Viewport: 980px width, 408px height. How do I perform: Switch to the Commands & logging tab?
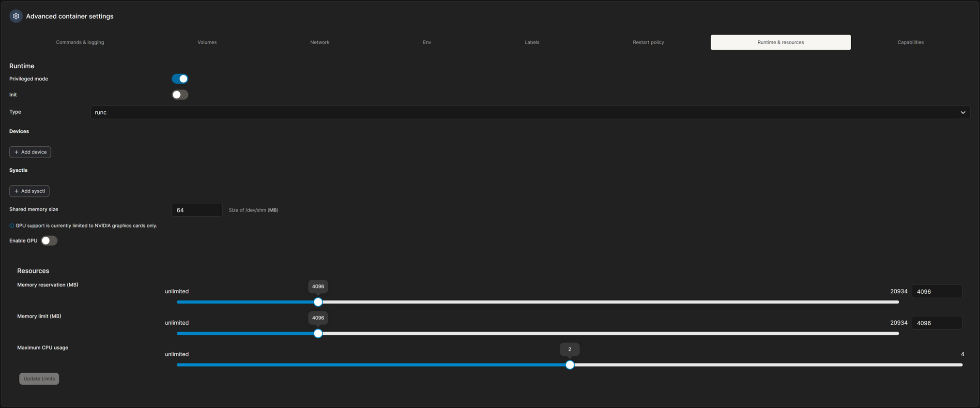[x=80, y=42]
